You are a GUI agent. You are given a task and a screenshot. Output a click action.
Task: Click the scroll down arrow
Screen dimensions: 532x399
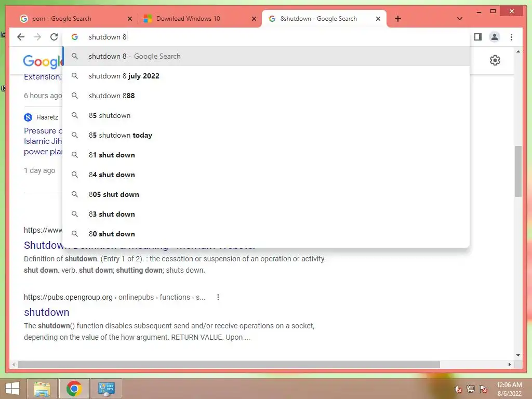518,355
